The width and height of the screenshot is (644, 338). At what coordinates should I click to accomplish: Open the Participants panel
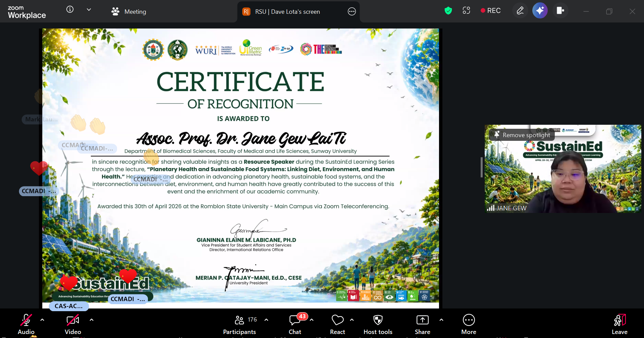(239, 324)
